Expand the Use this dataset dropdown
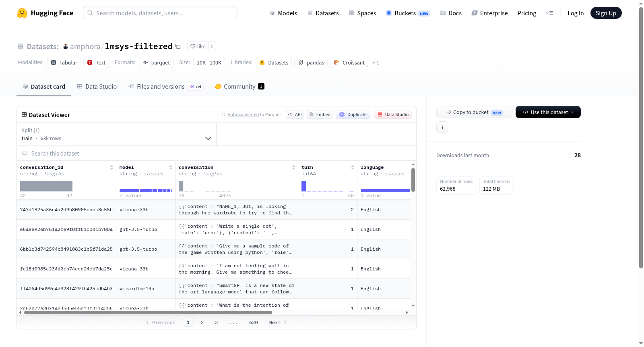The height and width of the screenshot is (347, 644). [x=548, y=112]
